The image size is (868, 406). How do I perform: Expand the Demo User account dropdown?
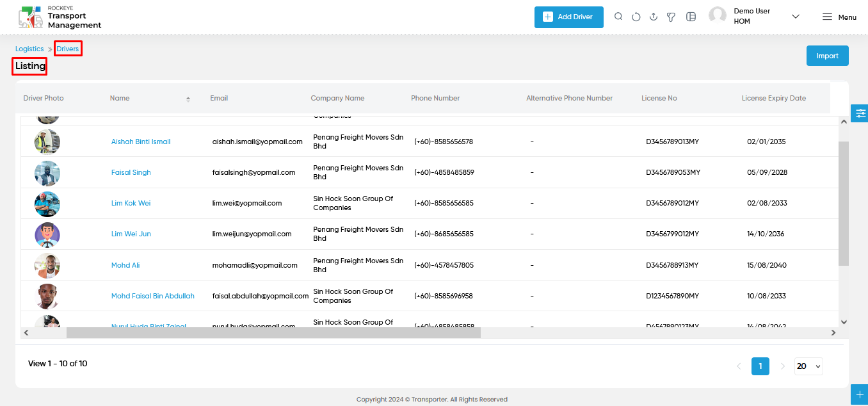tap(796, 17)
